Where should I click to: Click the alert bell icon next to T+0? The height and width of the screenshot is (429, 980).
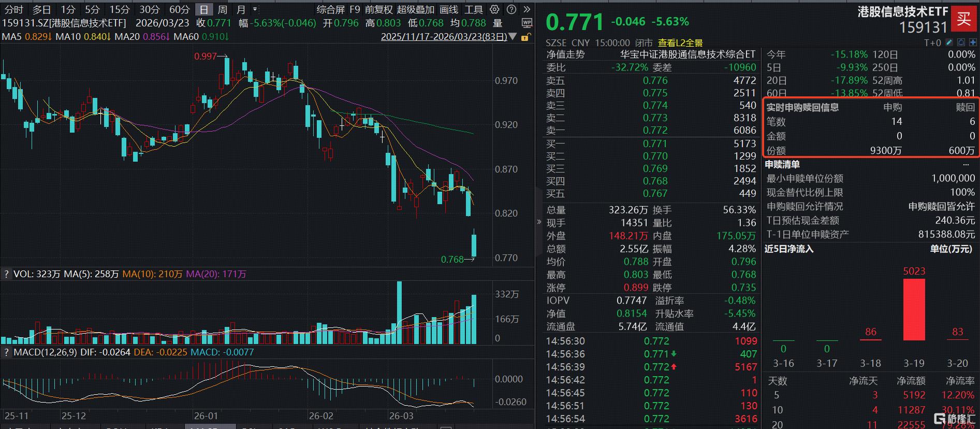pos(960,42)
